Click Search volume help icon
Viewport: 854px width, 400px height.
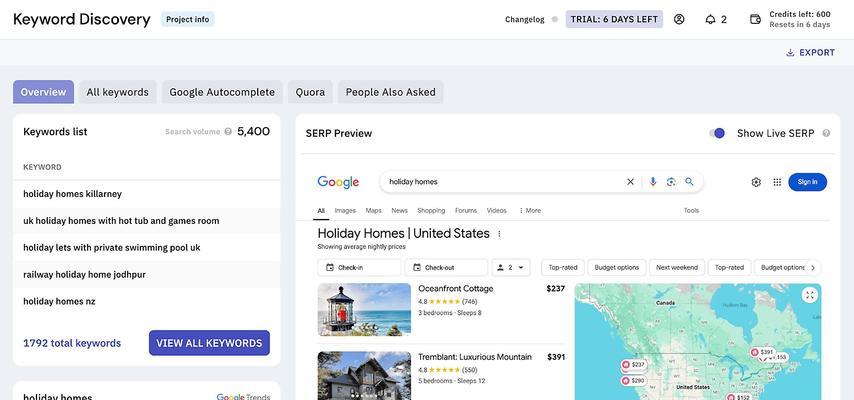228,131
